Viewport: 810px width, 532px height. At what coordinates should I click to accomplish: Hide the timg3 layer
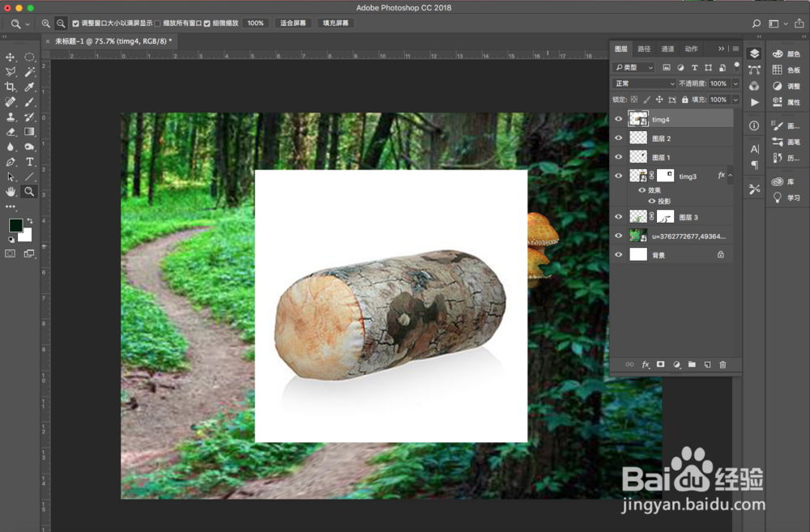pos(618,177)
